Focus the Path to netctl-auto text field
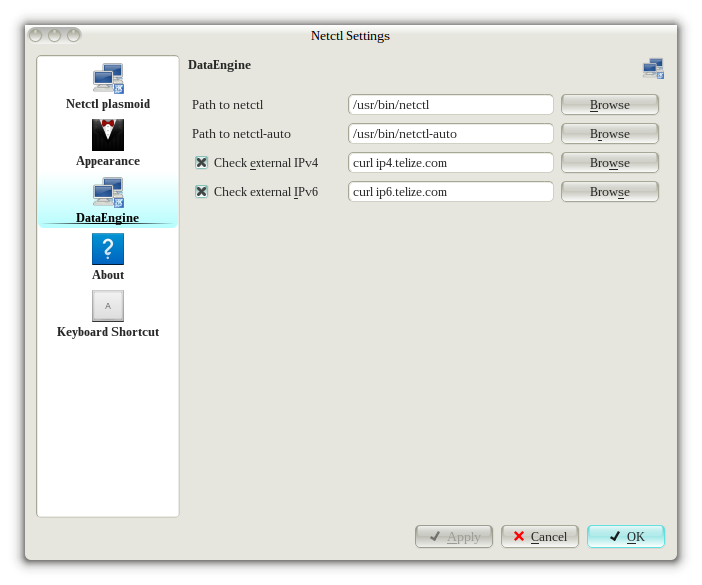 (x=450, y=134)
